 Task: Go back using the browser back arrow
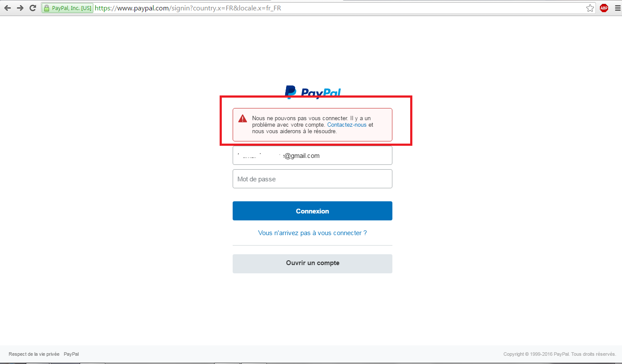7,8
